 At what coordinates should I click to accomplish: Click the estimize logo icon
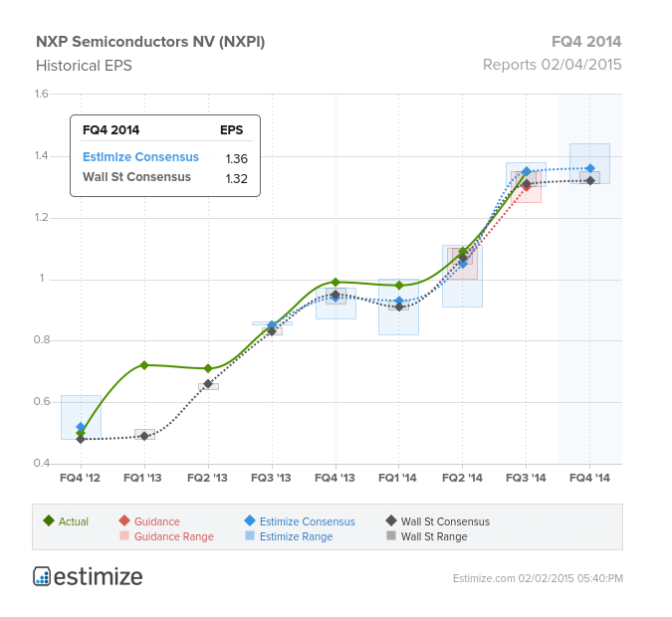coord(42,576)
